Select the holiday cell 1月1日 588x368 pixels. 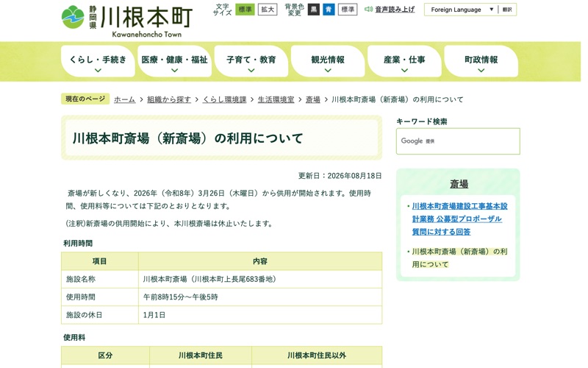tap(260, 315)
